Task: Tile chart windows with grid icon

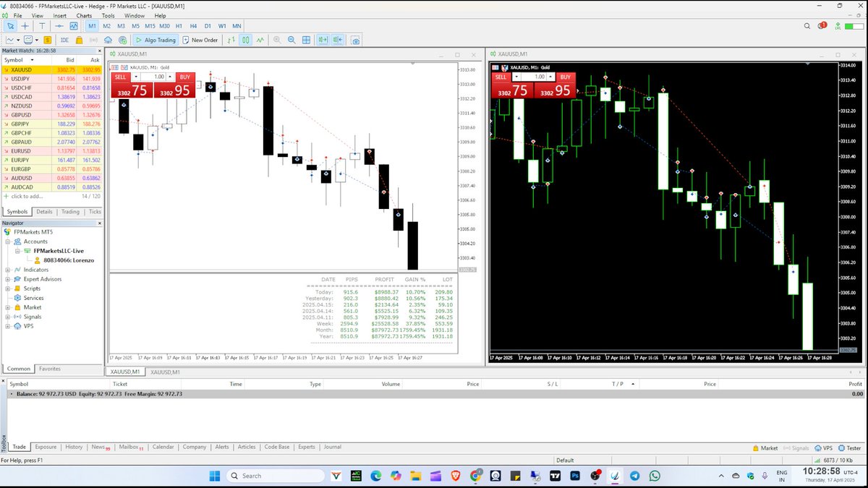Action: point(307,40)
